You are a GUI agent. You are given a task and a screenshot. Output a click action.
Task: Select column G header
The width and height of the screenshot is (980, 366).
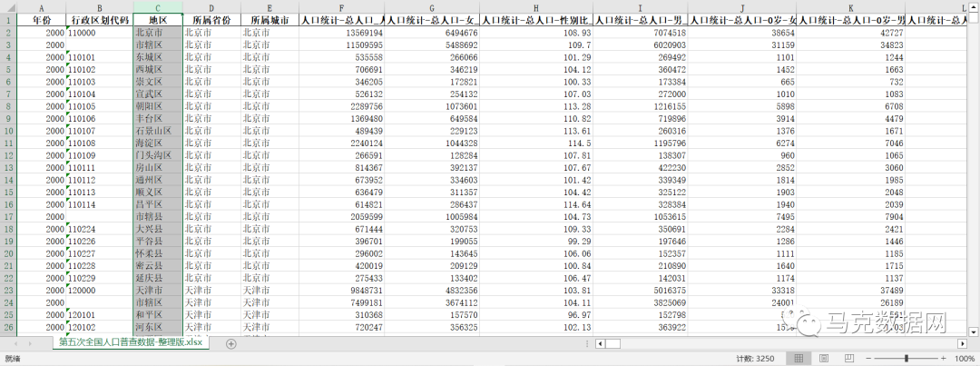433,7
